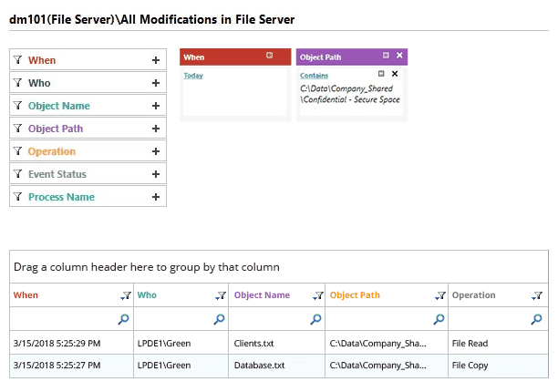Viewport: 558px width, 392px height.
Task: Click the square icon on purple Object Path header
Action: (386, 55)
